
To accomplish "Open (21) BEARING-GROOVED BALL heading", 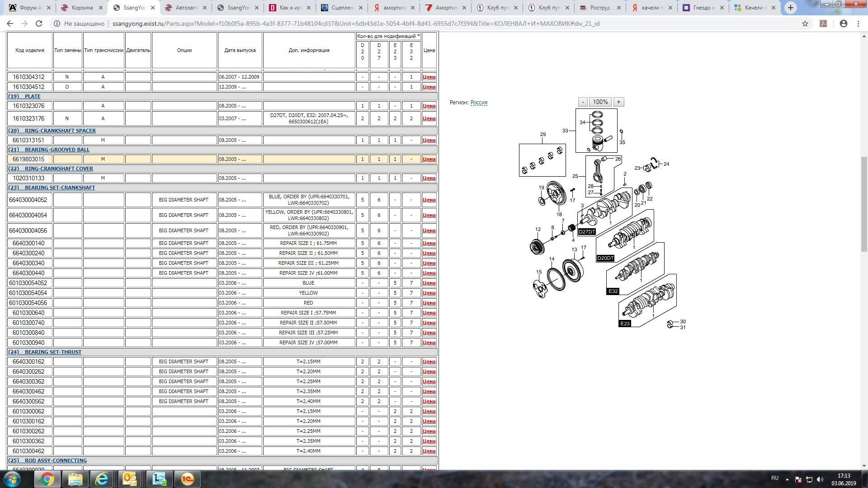I will (49, 150).
